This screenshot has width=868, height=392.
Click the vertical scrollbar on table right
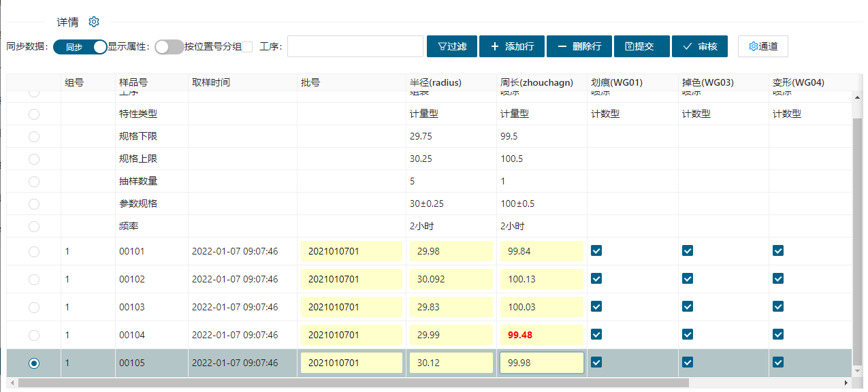click(857, 238)
